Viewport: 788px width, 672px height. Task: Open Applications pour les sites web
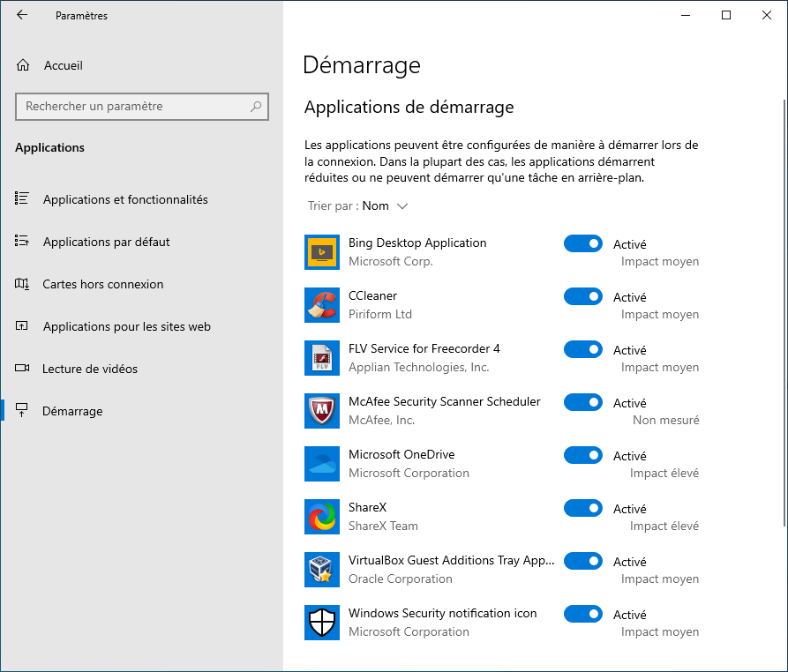pos(142,326)
